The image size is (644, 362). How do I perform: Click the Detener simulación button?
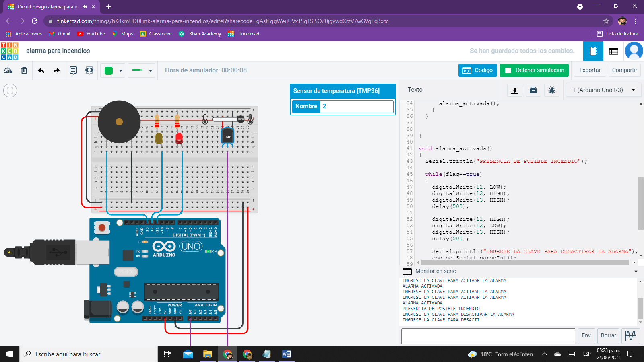click(x=534, y=70)
